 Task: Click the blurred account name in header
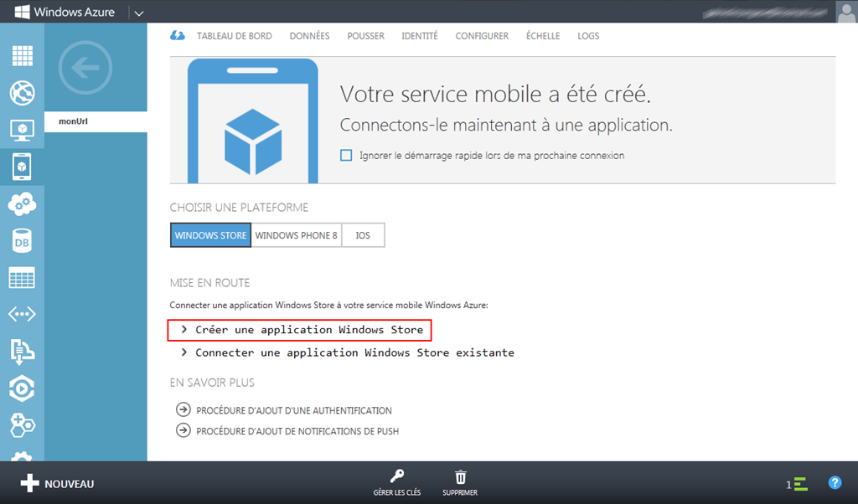pos(765,13)
